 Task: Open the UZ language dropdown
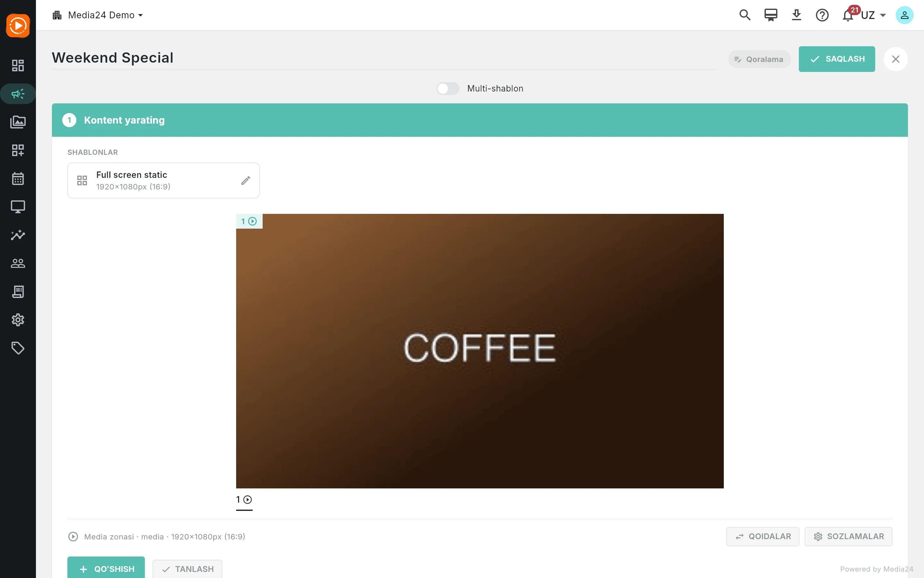coord(874,15)
